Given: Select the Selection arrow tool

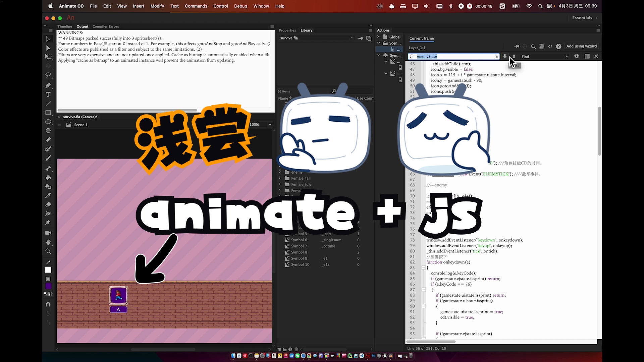Looking at the screenshot, I should [x=48, y=39].
